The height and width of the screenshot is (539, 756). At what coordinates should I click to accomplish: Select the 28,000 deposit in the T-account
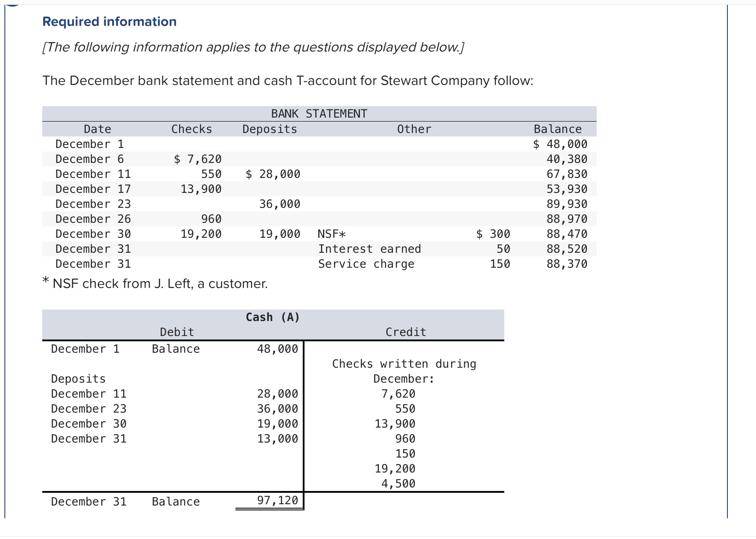278,394
